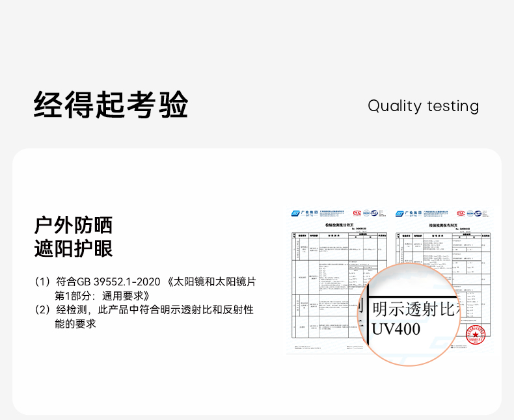Click the red MA certification mark on right report
This screenshot has width=514, height=420.
click(461, 213)
